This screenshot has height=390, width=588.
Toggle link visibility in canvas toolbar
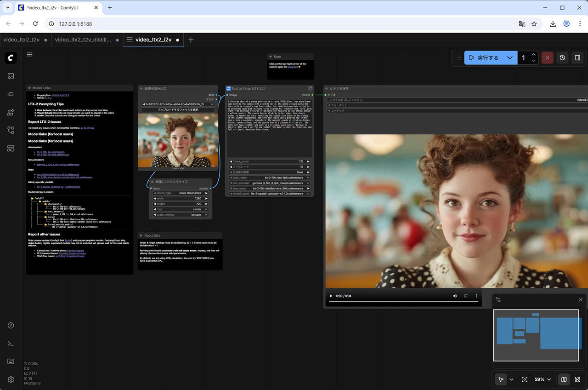click(x=578, y=379)
